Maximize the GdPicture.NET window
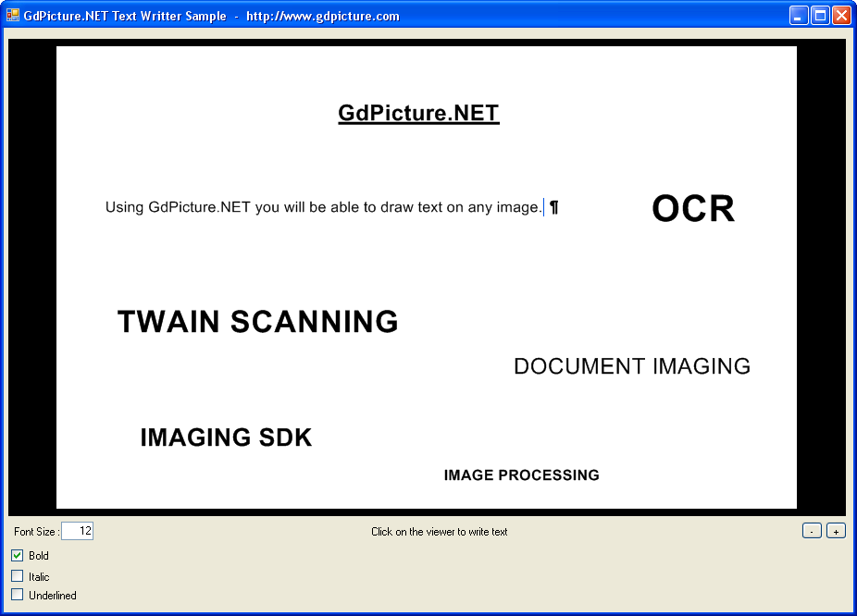Screen dimensions: 857x616 pos(820,16)
